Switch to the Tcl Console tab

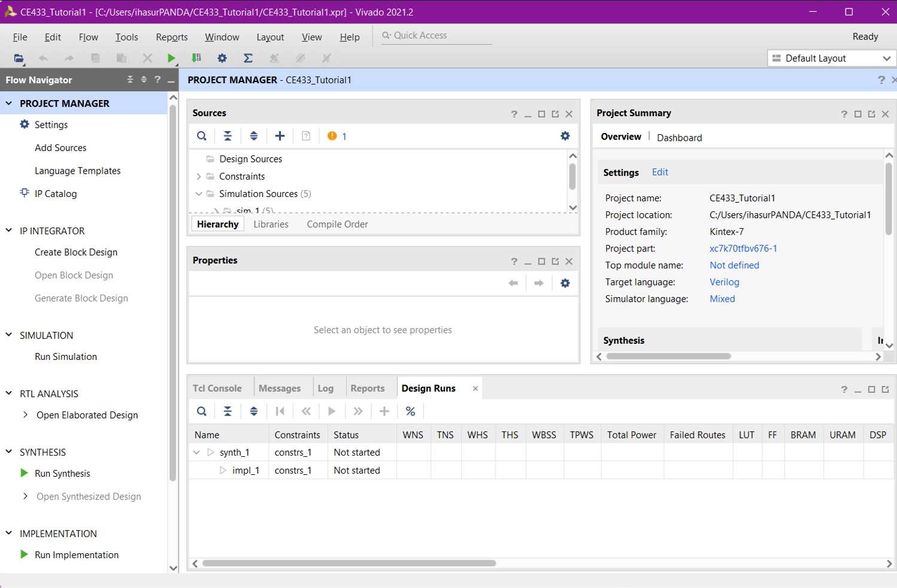pos(217,388)
